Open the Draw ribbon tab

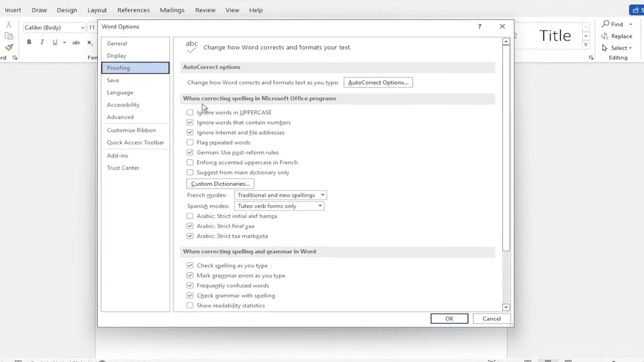click(x=39, y=10)
